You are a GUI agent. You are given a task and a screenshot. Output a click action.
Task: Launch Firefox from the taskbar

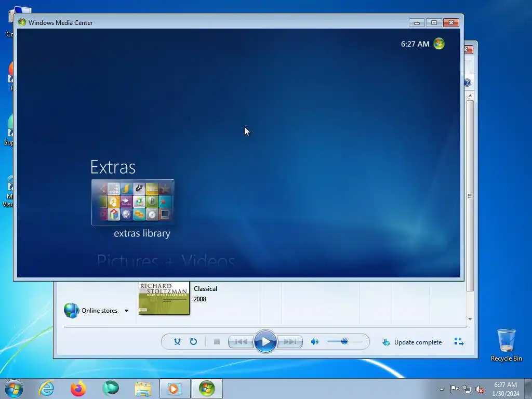(78, 389)
